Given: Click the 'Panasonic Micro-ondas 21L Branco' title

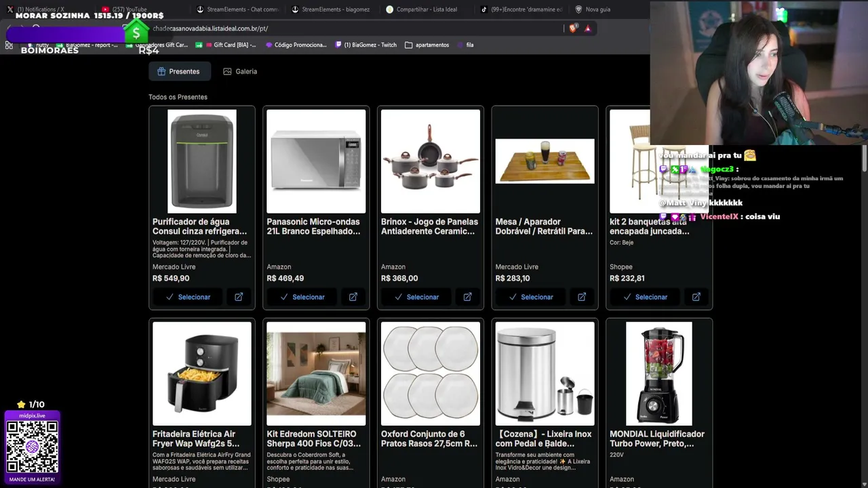Looking at the screenshot, I should [313, 226].
